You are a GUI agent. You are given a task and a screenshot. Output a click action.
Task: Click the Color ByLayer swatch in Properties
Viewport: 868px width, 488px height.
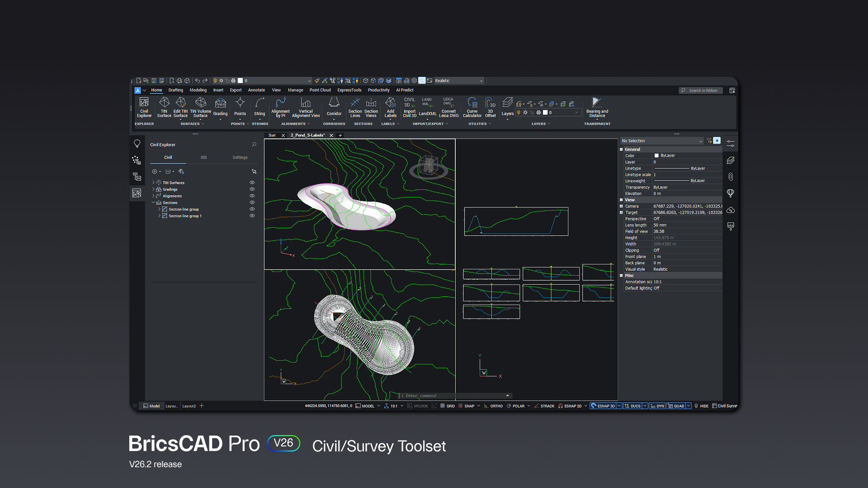[x=657, y=155]
